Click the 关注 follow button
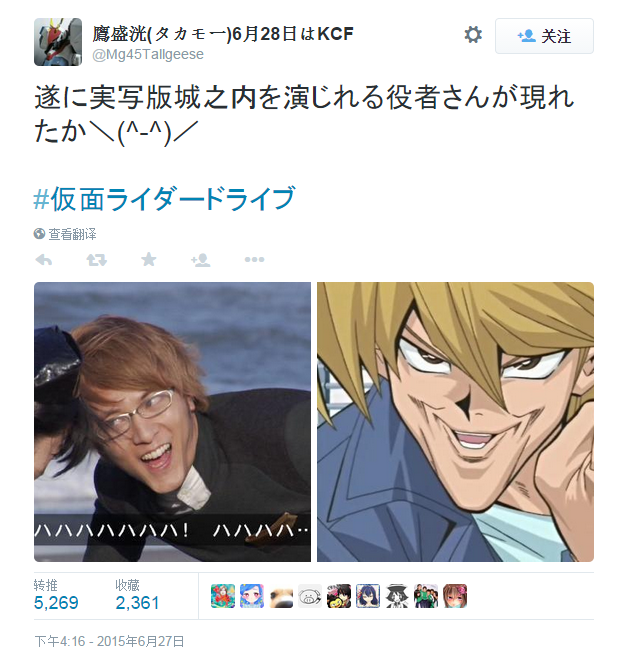 [x=544, y=36]
